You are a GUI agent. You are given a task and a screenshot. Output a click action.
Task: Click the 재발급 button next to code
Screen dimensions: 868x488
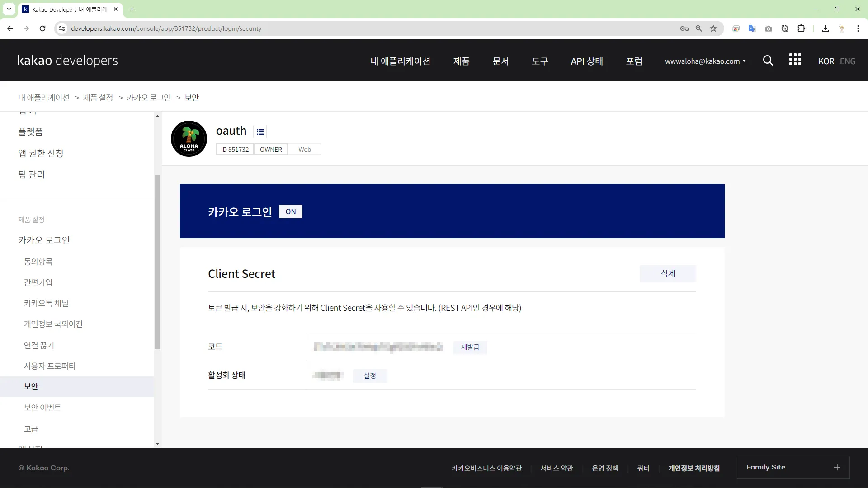click(470, 347)
